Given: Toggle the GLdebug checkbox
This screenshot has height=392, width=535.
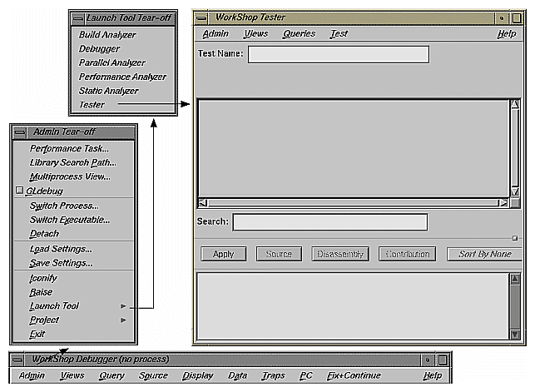Looking at the screenshot, I should [x=20, y=190].
